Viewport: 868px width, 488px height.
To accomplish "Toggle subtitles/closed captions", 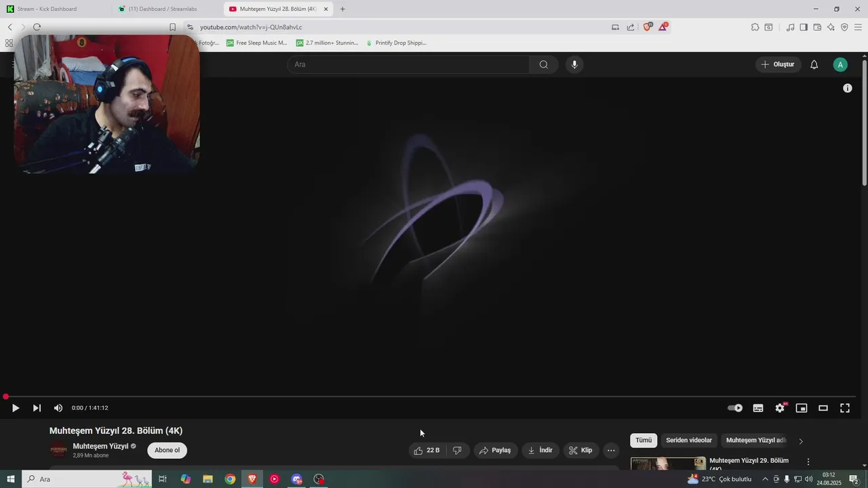I will tap(758, 408).
